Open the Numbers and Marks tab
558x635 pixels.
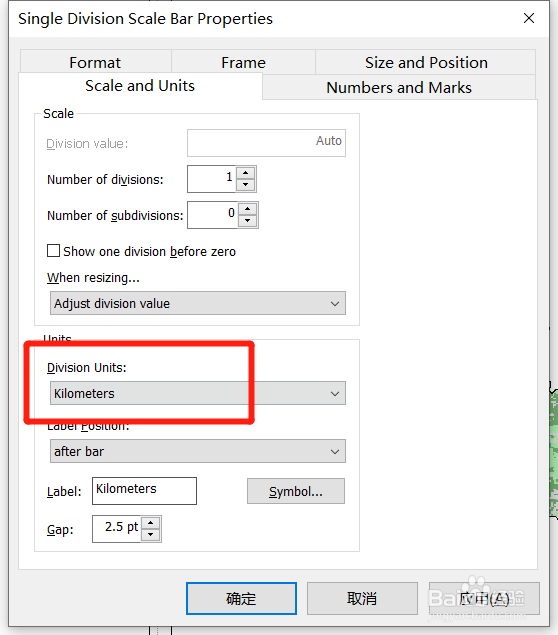[399, 87]
